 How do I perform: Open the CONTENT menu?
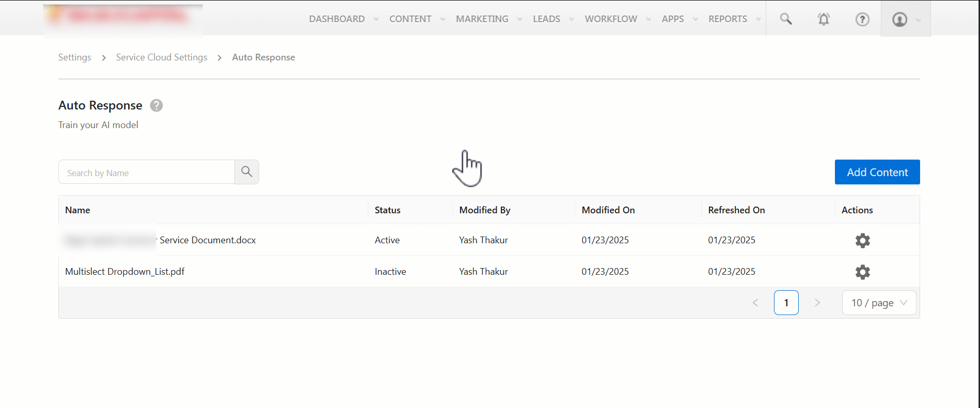pyautogui.click(x=410, y=19)
